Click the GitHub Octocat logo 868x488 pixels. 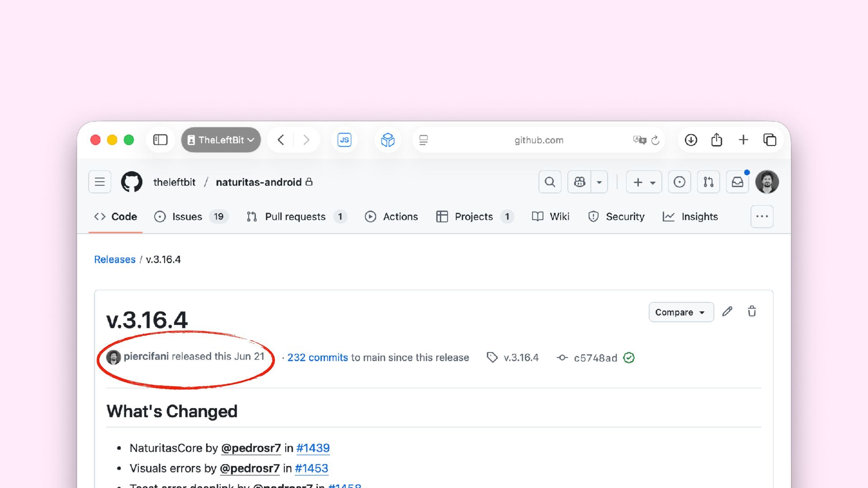pyautogui.click(x=132, y=182)
